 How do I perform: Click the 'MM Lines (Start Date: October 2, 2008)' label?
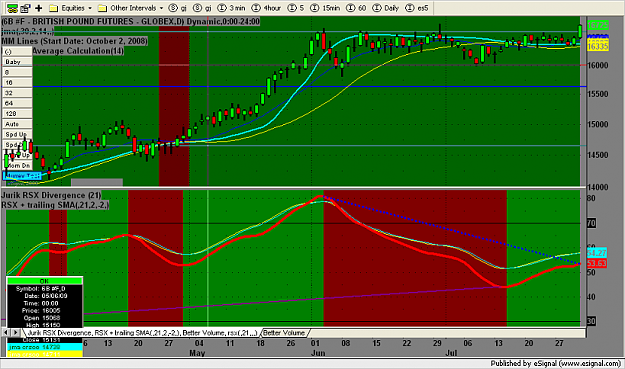click(75, 41)
